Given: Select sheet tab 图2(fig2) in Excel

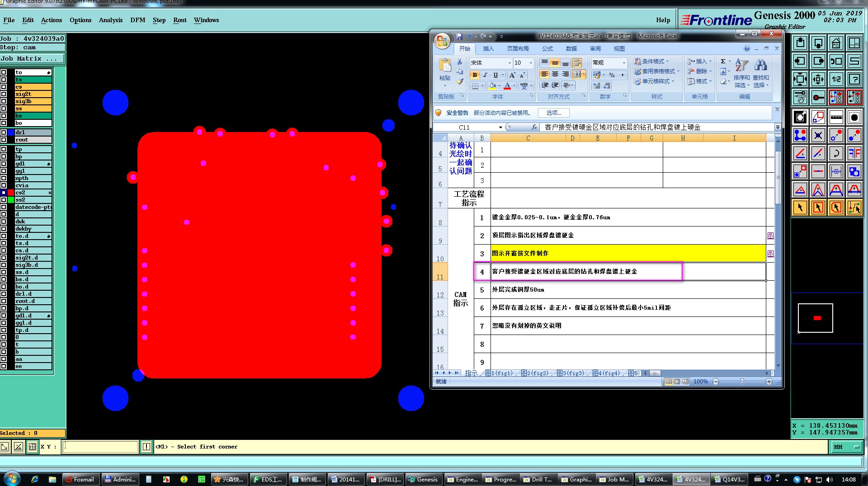Looking at the screenshot, I should 534,373.
